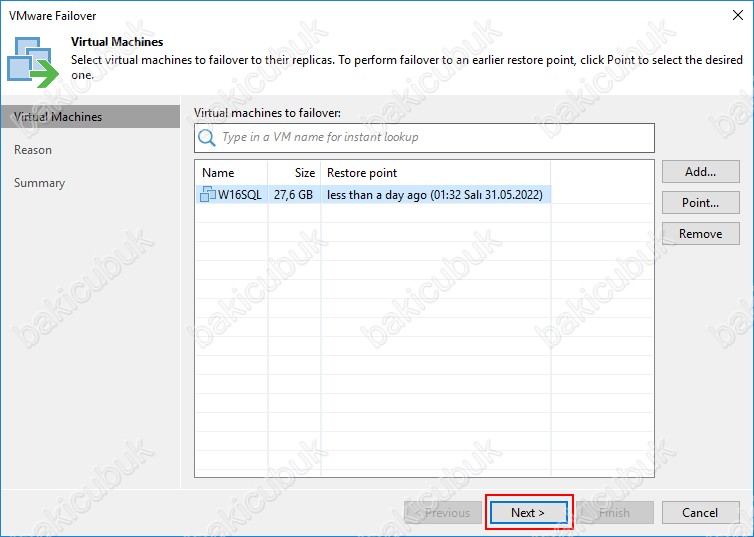Click the disabled Finish button

[x=615, y=513]
